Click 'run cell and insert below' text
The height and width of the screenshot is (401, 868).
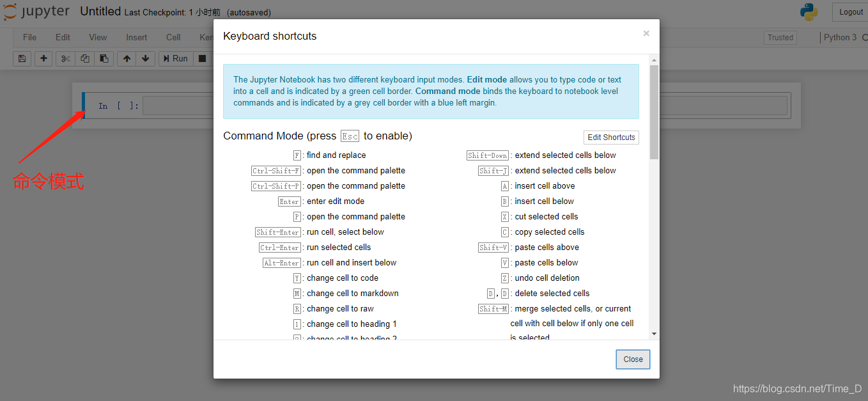click(352, 262)
